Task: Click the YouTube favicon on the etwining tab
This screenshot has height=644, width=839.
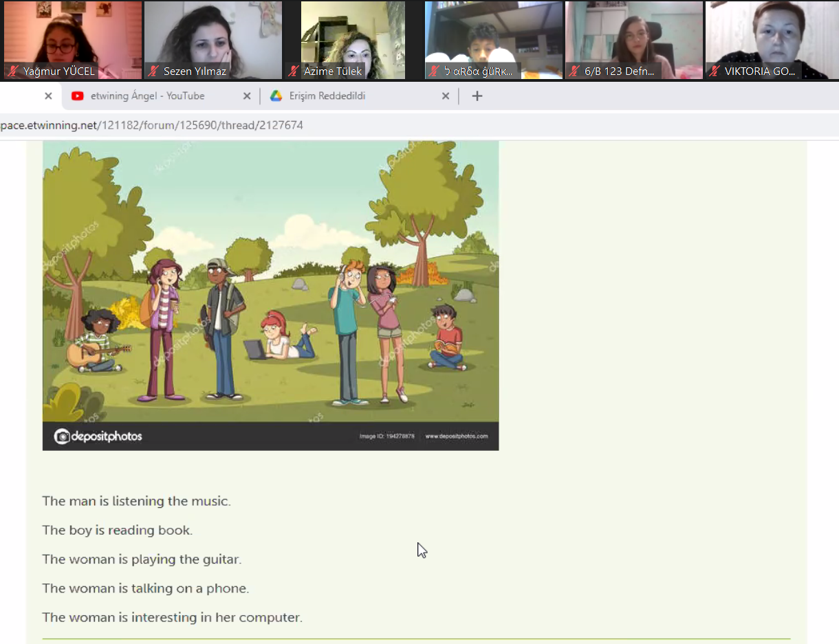Action: click(78, 96)
